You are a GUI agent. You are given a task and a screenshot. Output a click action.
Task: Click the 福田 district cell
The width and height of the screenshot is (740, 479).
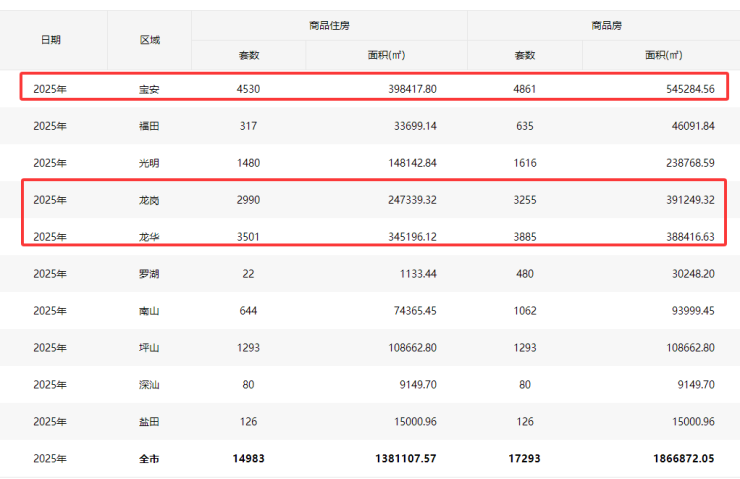tap(149, 126)
